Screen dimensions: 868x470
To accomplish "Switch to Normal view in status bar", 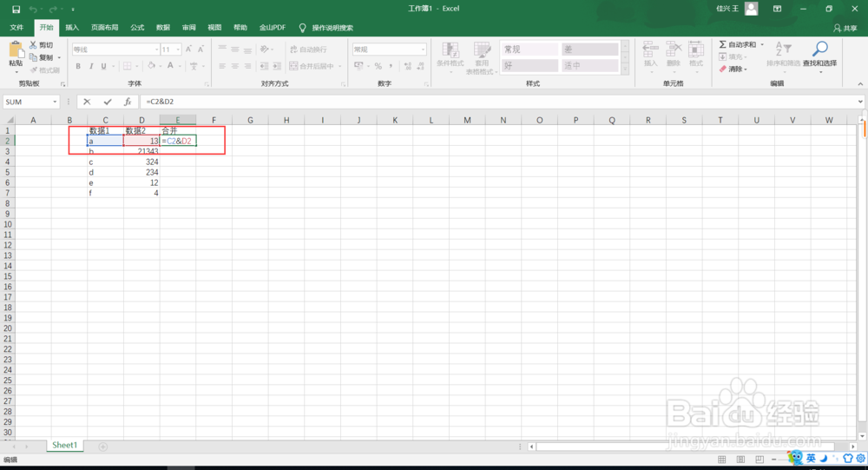I will click(x=722, y=460).
